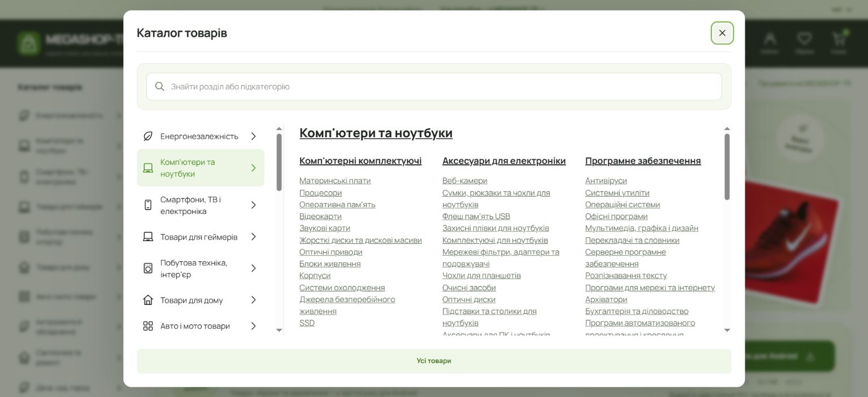
Task: Open Системи охолодження link
Action: point(342,287)
